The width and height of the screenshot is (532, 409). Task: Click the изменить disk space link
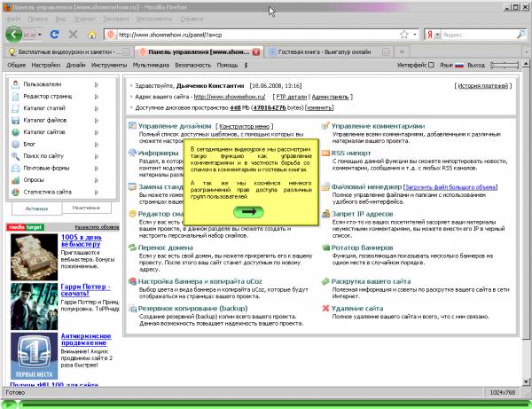tap(319, 107)
